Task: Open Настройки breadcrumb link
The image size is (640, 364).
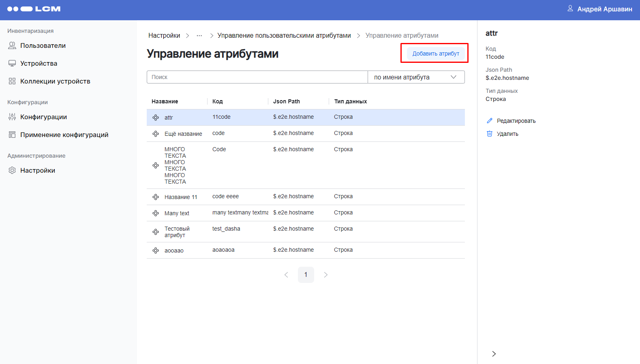Action: (164, 36)
